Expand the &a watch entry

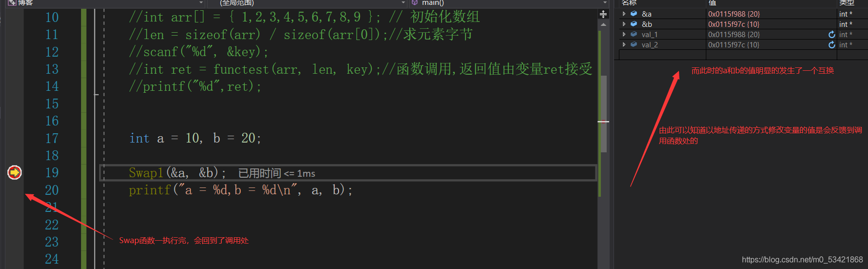[624, 14]
